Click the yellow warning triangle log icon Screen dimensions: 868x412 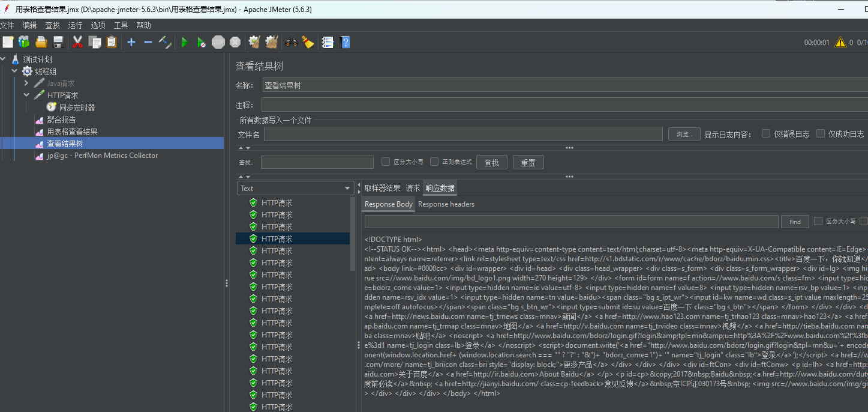pos(840,42)
